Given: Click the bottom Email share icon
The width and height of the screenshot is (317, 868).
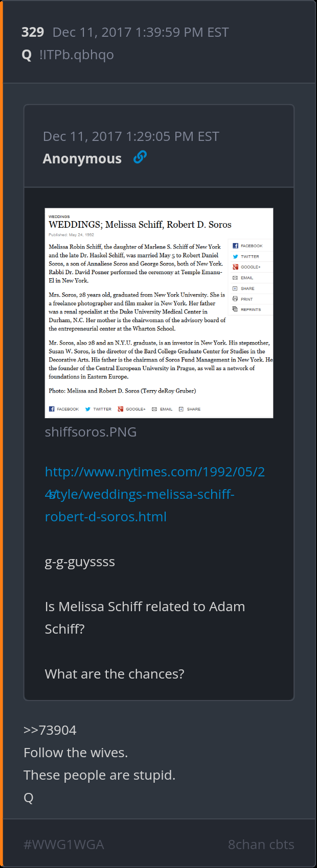Looking at the screenshot, I should pos(154,409).
